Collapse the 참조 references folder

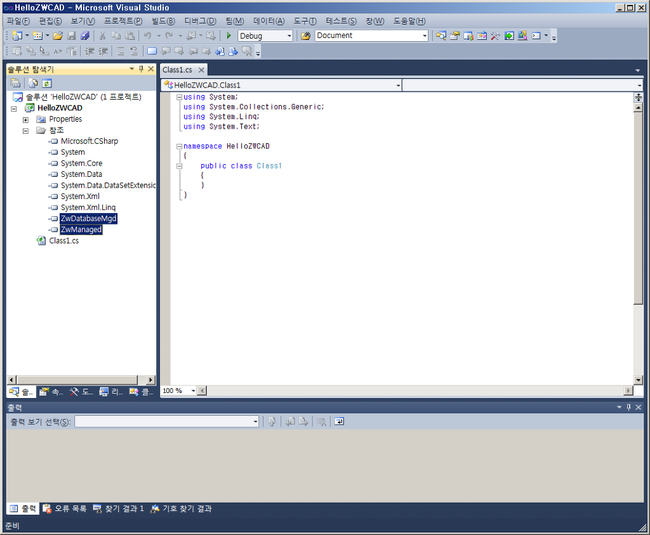tap(26, 131)
